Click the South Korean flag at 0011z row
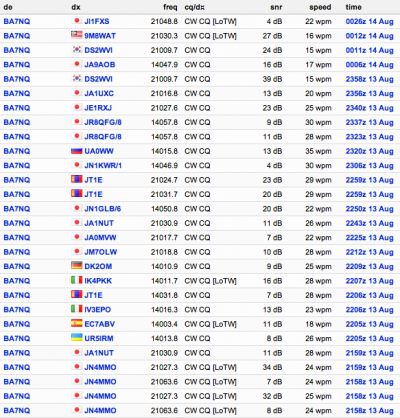 [77, 49]
